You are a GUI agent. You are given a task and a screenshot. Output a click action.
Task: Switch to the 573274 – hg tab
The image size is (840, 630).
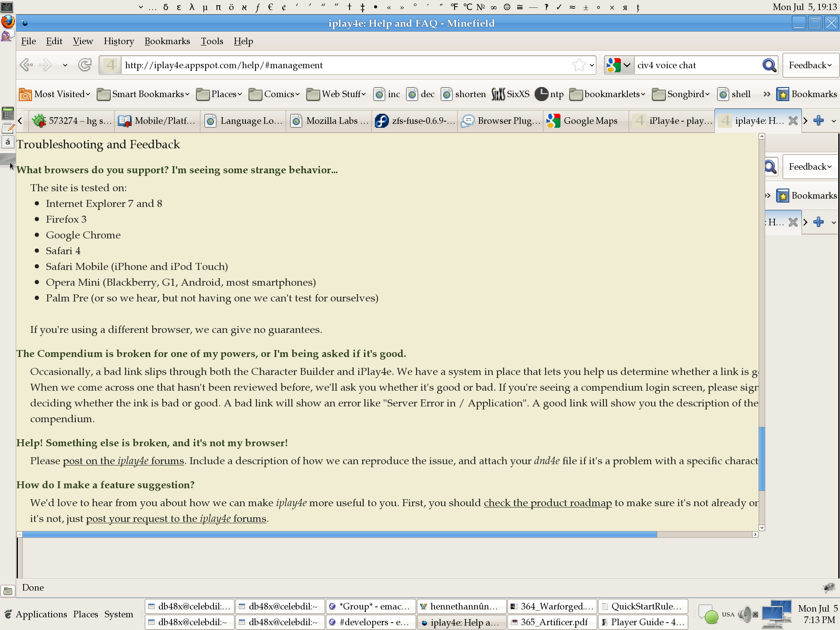(72, 121)
